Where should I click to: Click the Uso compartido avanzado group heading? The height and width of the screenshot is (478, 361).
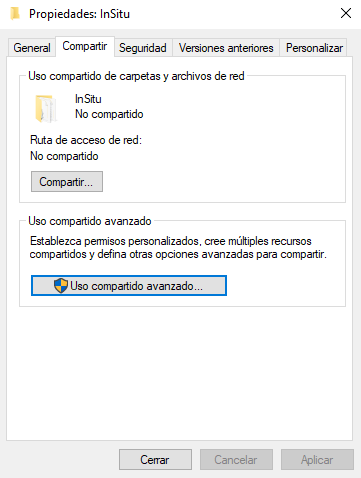[90, 221]
